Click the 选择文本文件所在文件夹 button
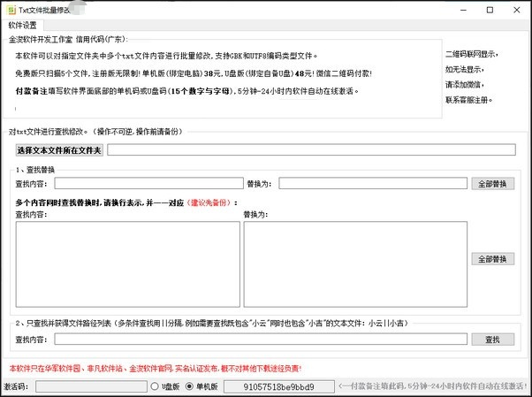Screen dimensions: 532x397 point(59,150)
